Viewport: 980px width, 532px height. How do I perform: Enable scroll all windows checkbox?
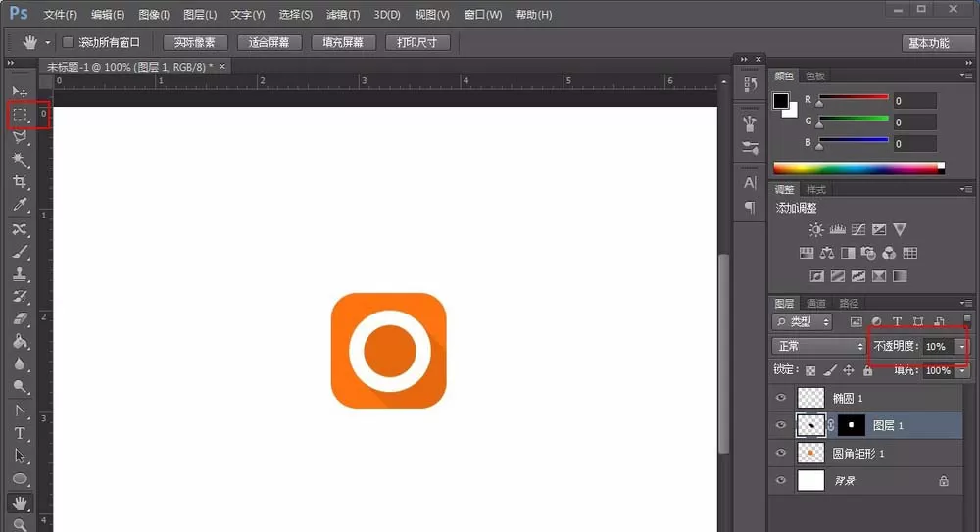point(69,42)
